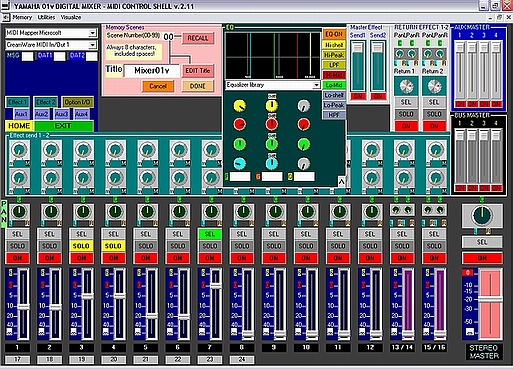The height and width of the screenshot is (369, 513).
Task: Switch to the Effect 1 page
Action: pyautogui.click(x=18, y=102)
